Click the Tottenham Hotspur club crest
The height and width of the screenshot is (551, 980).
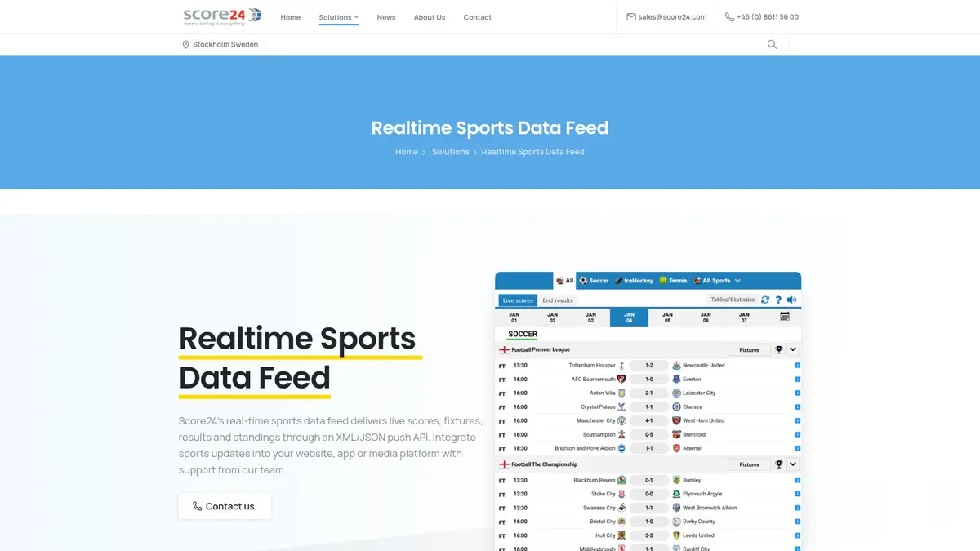[621, 366]
